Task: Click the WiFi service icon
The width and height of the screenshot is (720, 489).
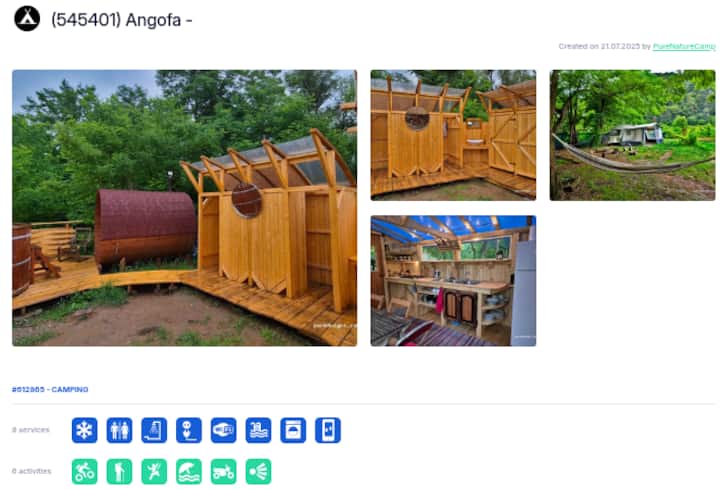Action: tap(224, 430)
